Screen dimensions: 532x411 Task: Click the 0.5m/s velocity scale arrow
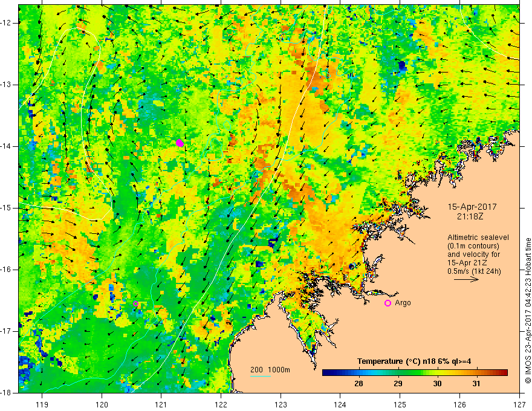pos(466,279)
